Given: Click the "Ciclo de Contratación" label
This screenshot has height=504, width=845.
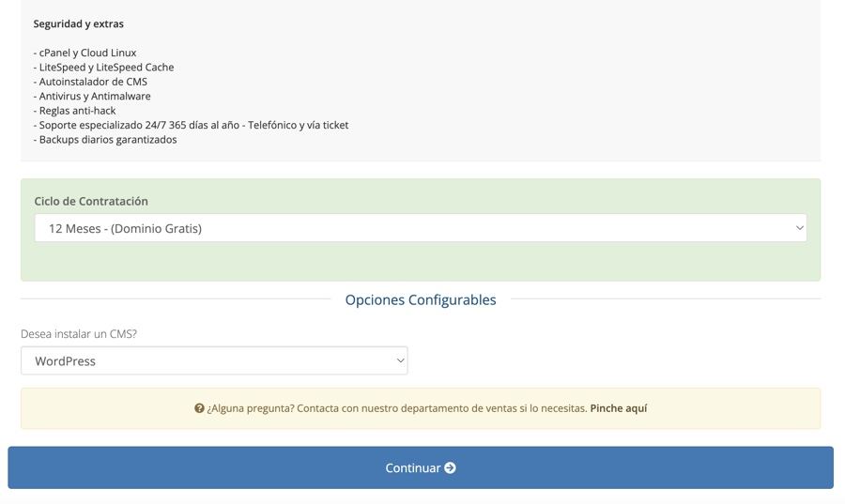Looking at the screenshot, I should pos(91,201).
